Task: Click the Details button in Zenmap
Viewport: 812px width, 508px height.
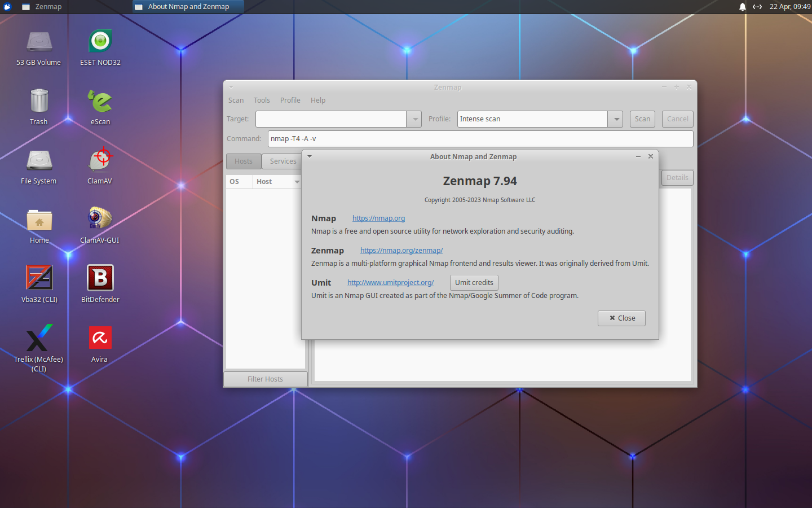Action: 677,178
